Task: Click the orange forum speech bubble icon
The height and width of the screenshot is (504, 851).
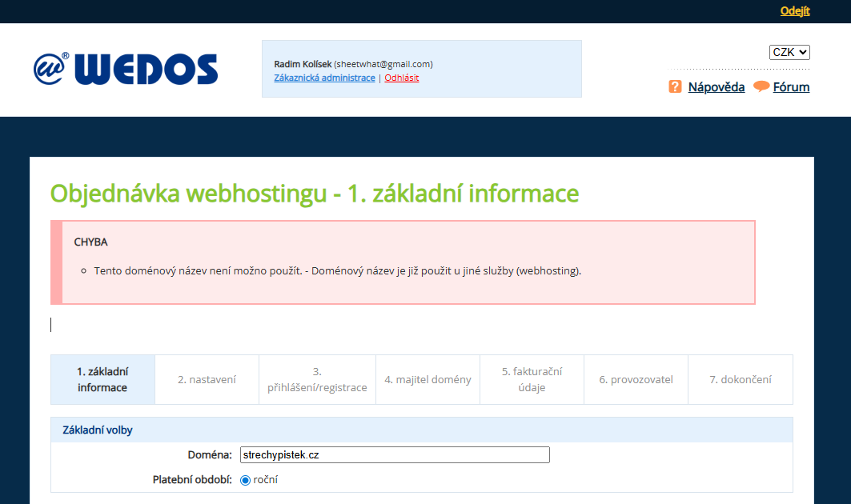Action: (761, 86)
